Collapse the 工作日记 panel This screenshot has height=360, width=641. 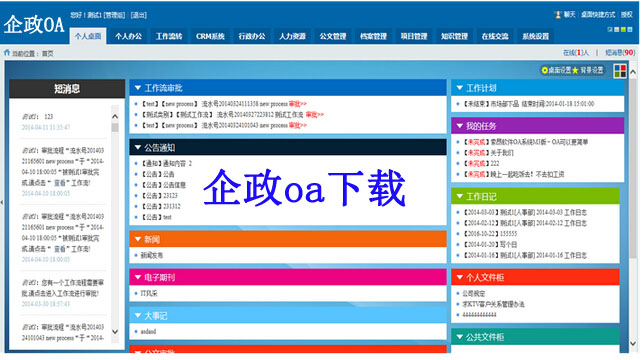[459, 197]
